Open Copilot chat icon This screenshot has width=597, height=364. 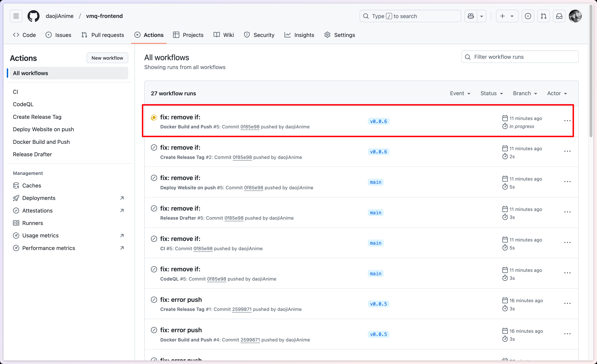[471, 16]
